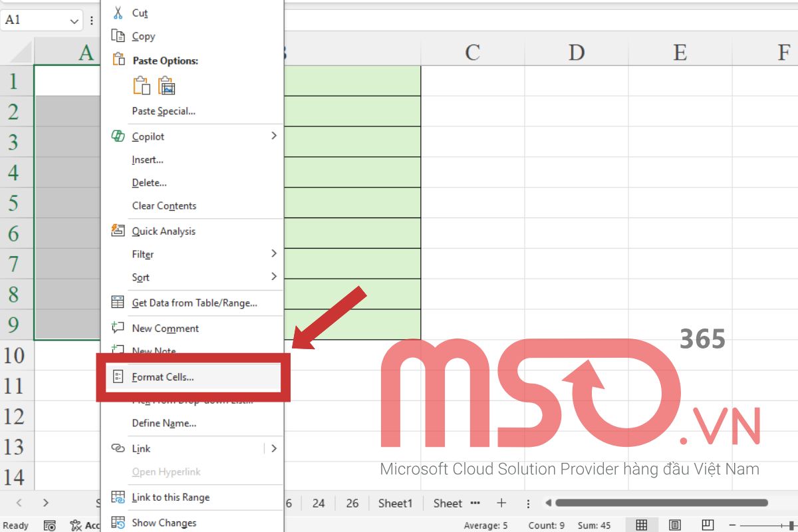Switch to Page Layout view
This screenshot has height=532, width=798.
coord(674,525)
